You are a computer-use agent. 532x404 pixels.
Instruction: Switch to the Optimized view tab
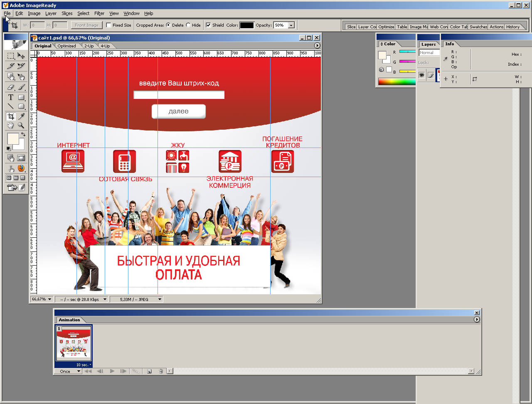[x=66, y=46]
